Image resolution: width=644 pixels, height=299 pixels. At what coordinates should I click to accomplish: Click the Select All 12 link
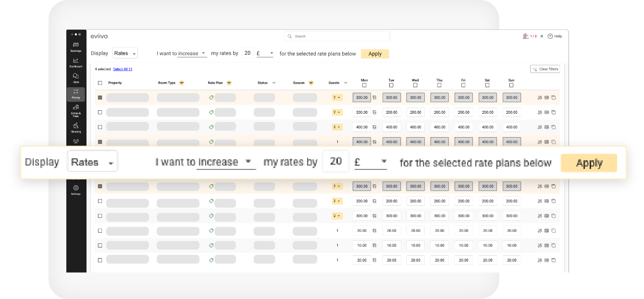click(123, 69)
